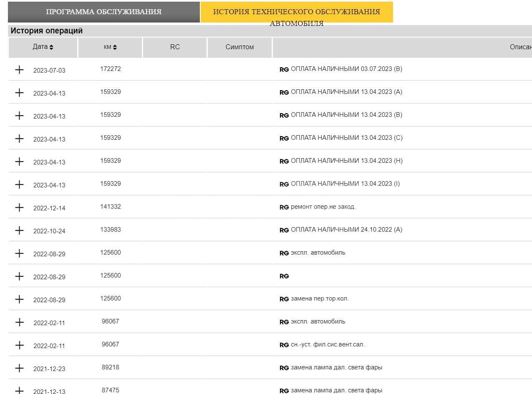Select the date 2021-12-13
This screenshot has width=532, height=394.
49,391
